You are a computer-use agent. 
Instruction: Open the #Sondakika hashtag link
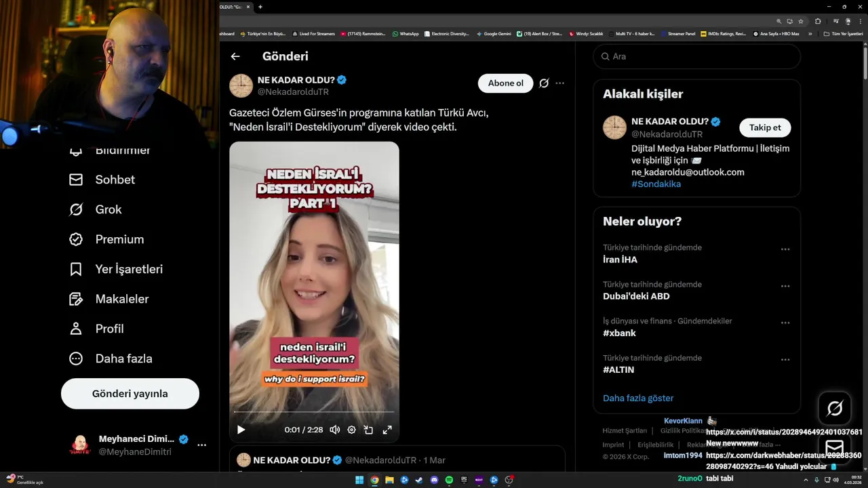[x=656, y=184]
